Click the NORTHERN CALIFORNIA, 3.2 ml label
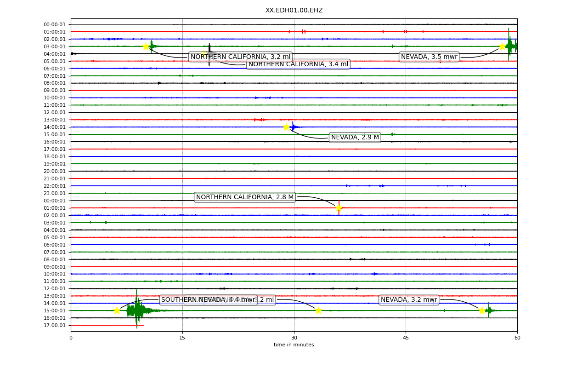This screenshot has height=368, width=588. (240, 57)
